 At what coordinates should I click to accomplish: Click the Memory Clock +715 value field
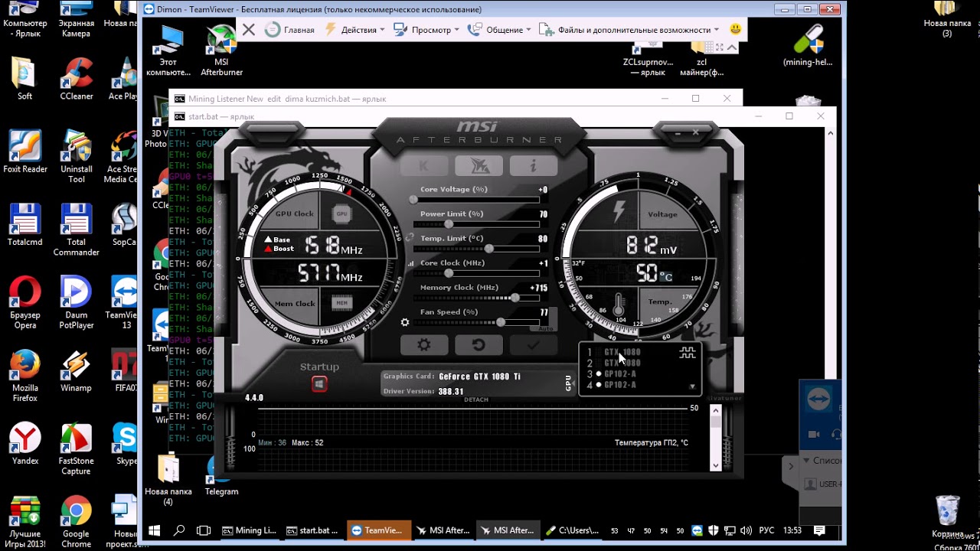pos(539,288)
